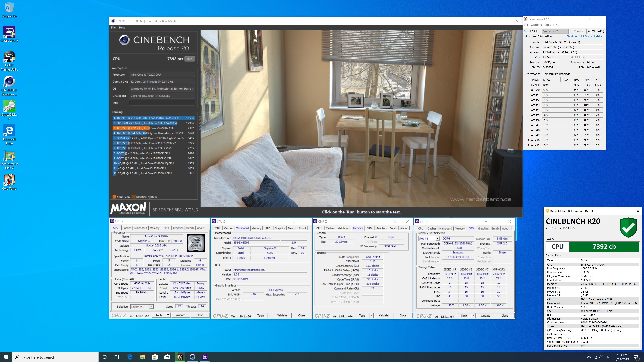
Task: Open Microsoft Store from the taskbar
Action: [155, 357]
